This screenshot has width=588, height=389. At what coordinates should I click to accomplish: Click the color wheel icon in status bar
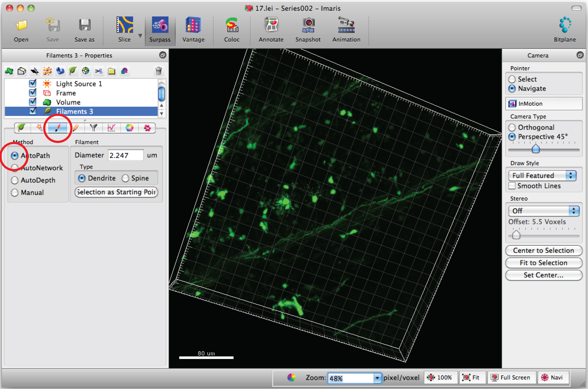click(x=291, y=377)
